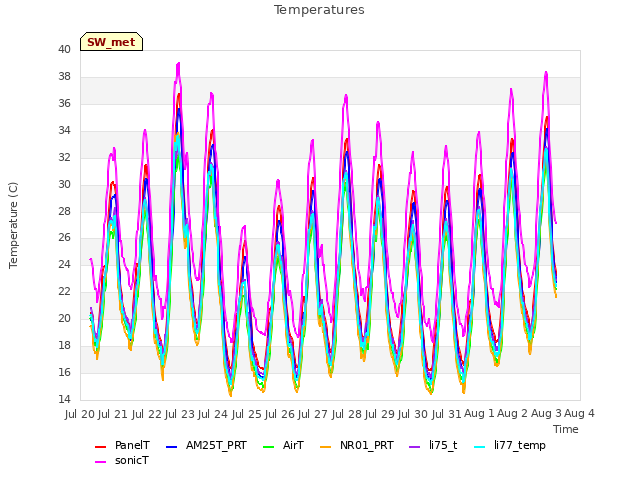Screen dimensions: 640x480
Task: Click the 18 y-axis tick label
Action: (64, 345)
